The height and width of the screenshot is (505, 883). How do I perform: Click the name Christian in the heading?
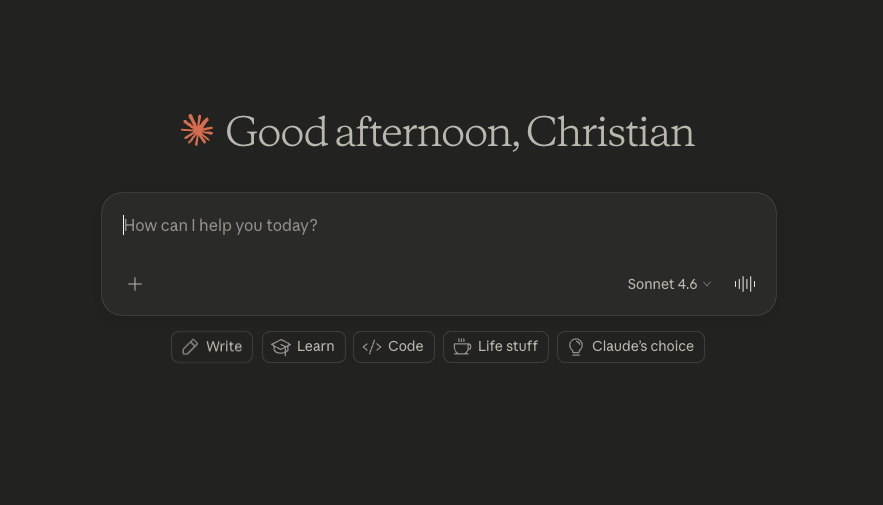(x=610, y=132)
